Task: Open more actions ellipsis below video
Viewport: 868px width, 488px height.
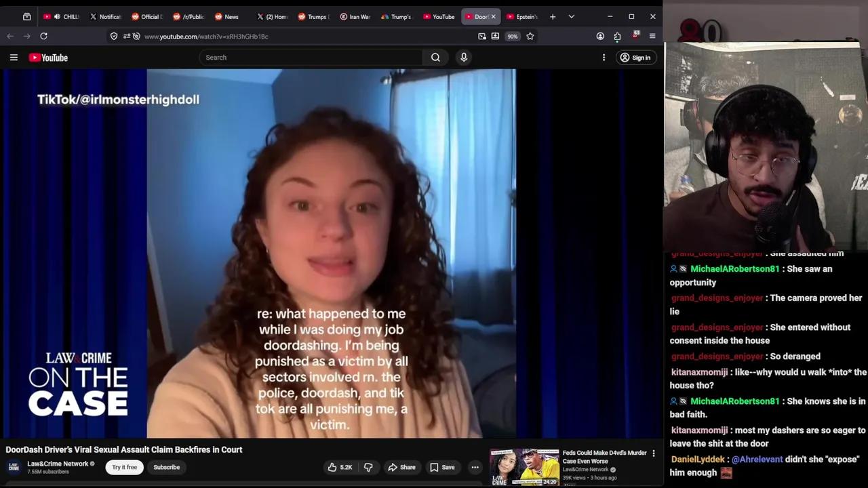Action: [x=475, y=467]
